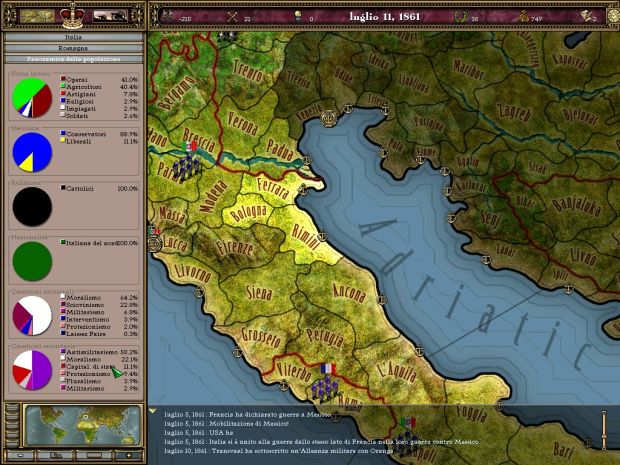This screenshot has width=620, height=465.
Task: Select the Italian army near Napoli
Action: tap(407, 442)
